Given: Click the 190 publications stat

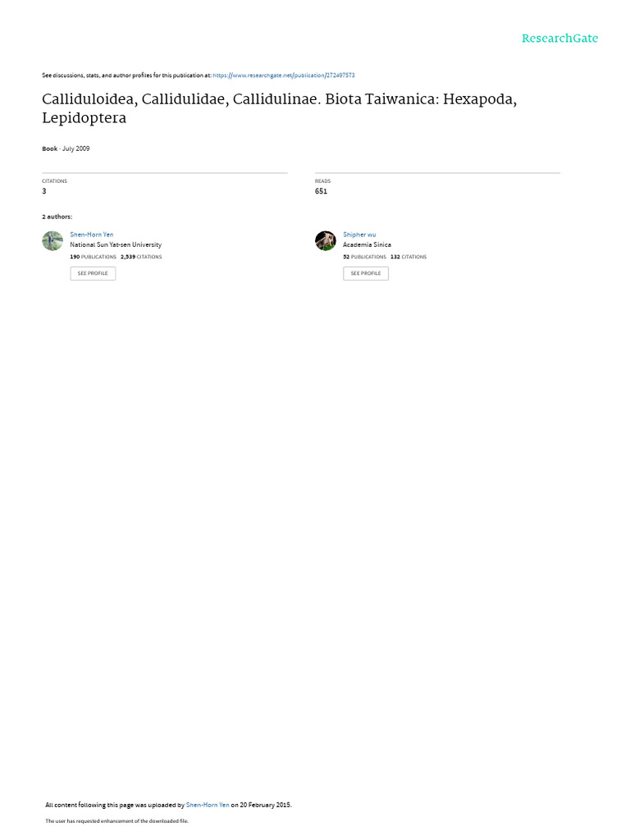Looking at the screenshot, I should [x=94, y=257].
